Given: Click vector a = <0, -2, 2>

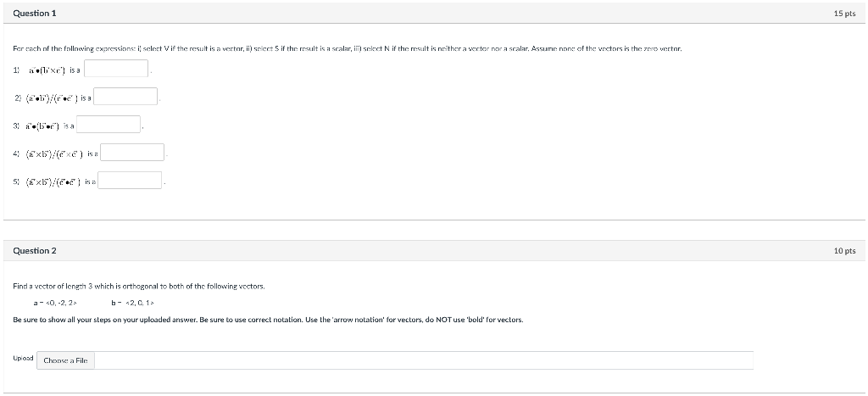Looking at the screenshot, I should pyautogui.click(x=55, y=303).
